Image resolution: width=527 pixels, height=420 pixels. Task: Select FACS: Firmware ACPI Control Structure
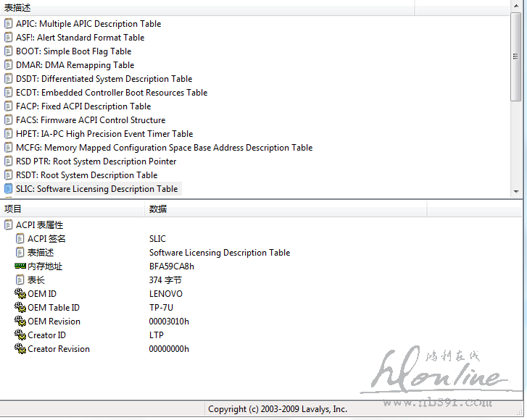(x=91, y=120)
